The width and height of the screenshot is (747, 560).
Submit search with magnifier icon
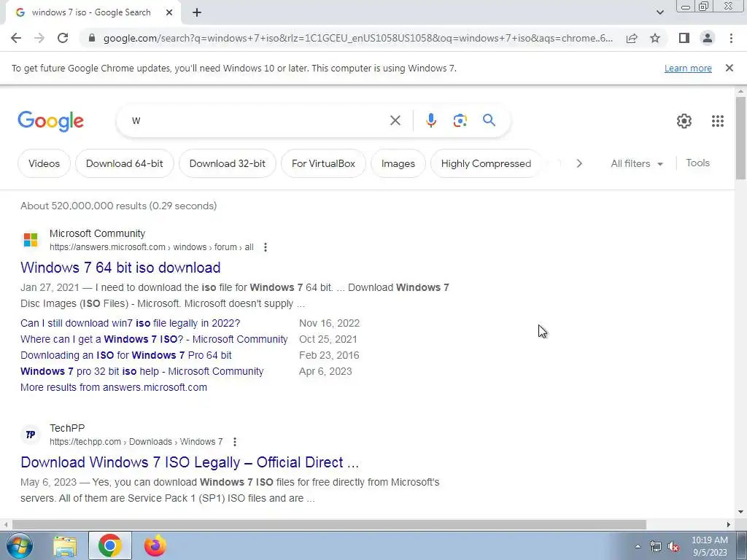tap(489, 120)
